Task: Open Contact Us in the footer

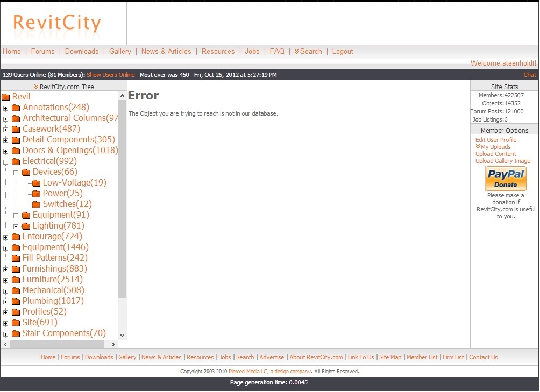Action: click(x=483, y=357)
